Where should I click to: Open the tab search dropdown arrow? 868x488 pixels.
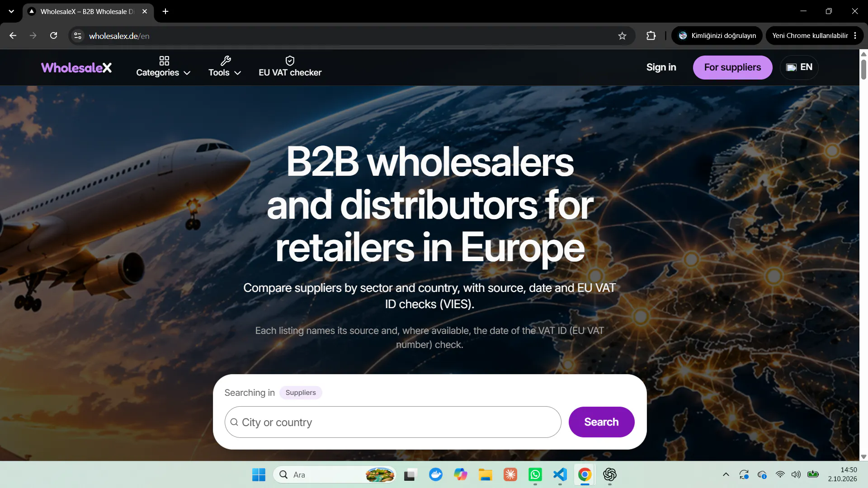pos(11,11)
